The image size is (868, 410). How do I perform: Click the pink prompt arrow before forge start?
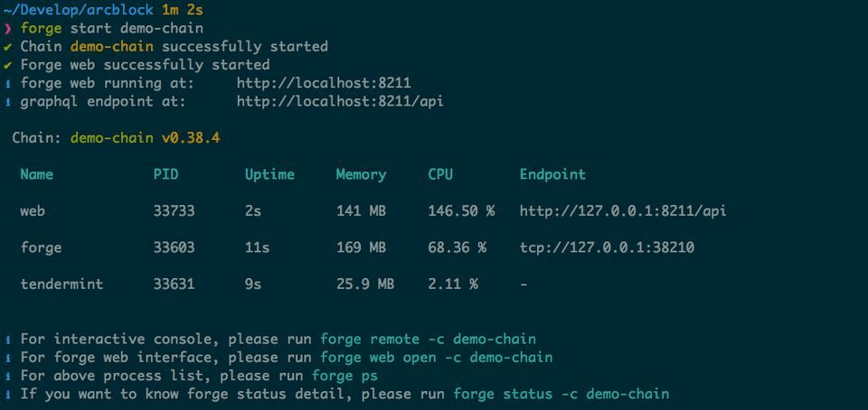7,28
